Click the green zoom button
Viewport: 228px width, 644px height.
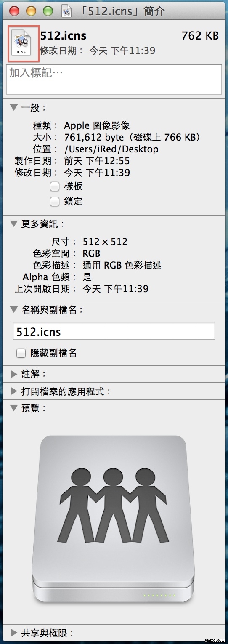(48, 11)
